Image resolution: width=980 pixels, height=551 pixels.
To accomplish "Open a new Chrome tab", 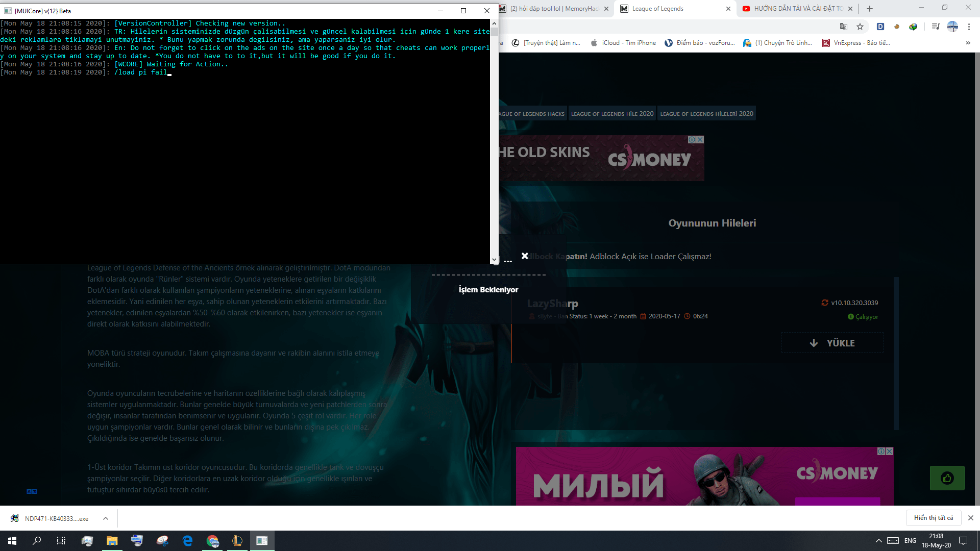I will (870, 9).
